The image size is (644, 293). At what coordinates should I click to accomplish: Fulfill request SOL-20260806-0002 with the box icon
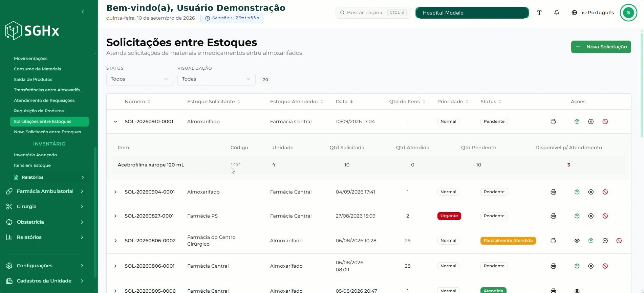[591, 241]
